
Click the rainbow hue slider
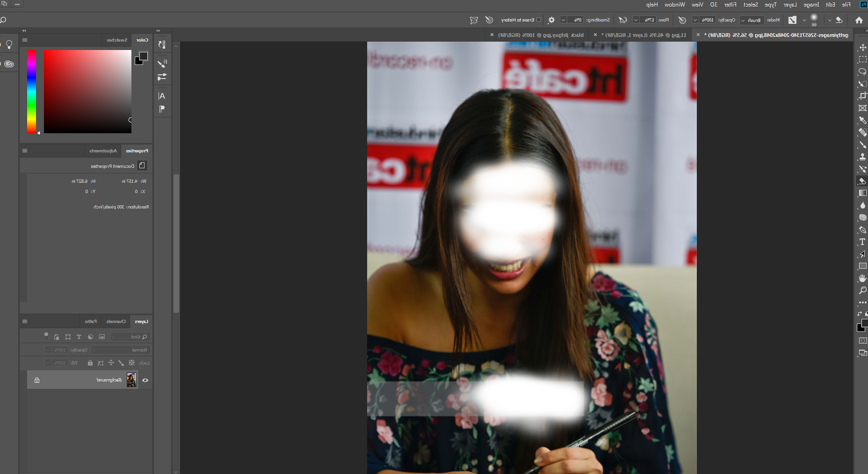[31, 92]
